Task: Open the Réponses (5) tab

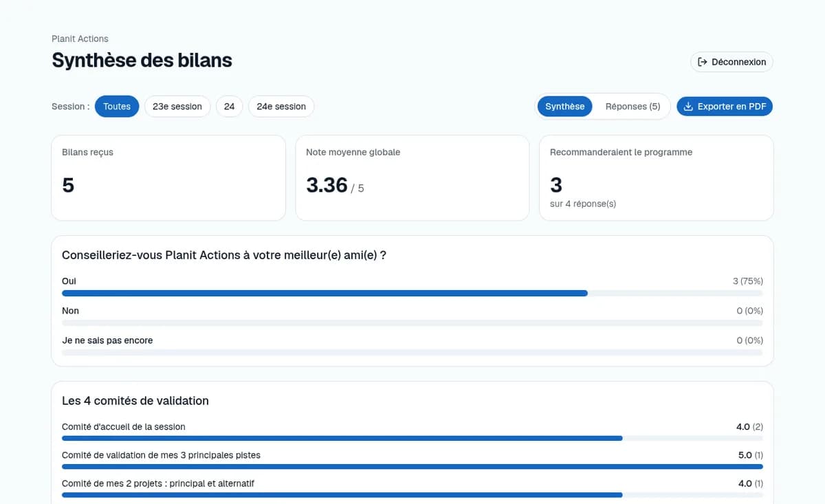Action: pyautogui.click(x=632, y=107)
